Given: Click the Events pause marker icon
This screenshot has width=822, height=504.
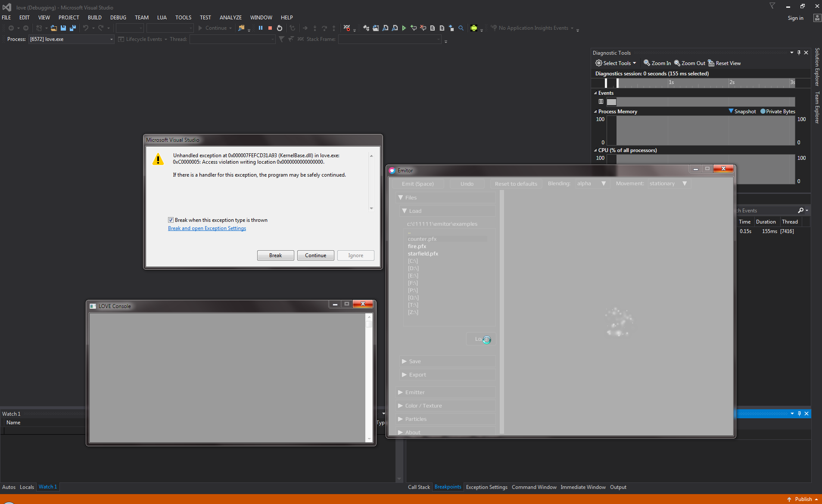Looking at the screenshot, I should [x=601, y=102].
